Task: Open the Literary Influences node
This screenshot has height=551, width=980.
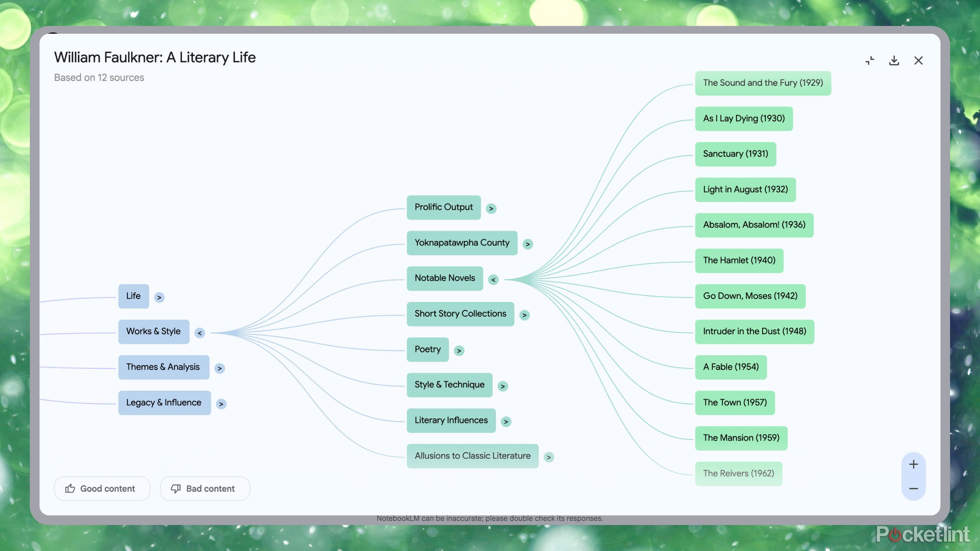Action: pos(451,421)
